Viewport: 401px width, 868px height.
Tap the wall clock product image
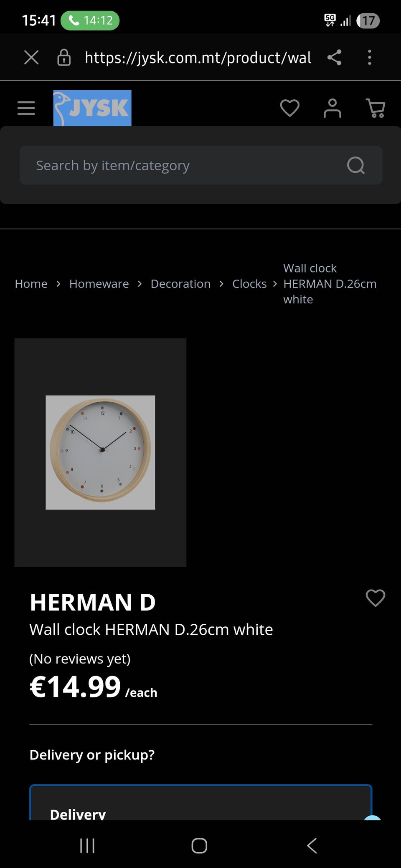point(100,452)
